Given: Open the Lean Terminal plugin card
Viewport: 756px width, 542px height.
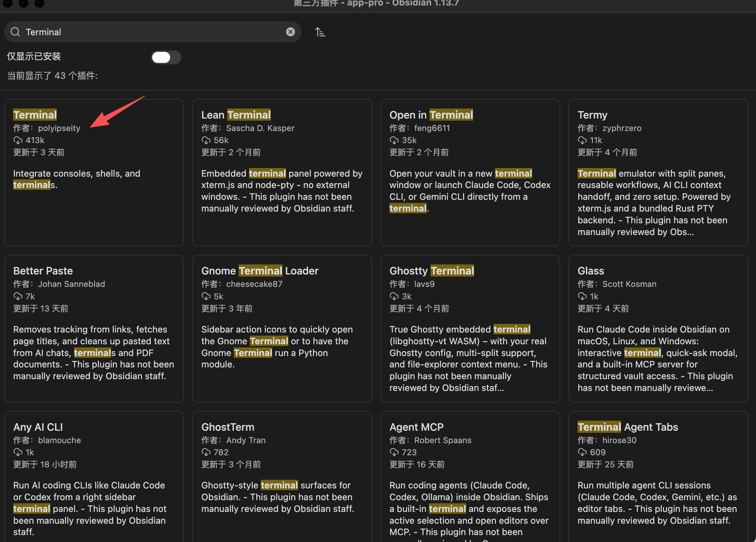Looking at the screenshot, I should (282, 173).
